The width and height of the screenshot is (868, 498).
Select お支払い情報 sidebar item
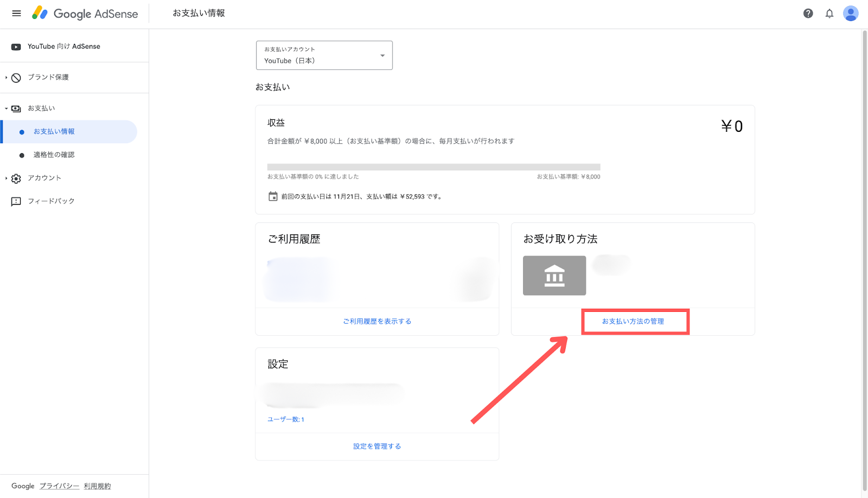(69, 132)
